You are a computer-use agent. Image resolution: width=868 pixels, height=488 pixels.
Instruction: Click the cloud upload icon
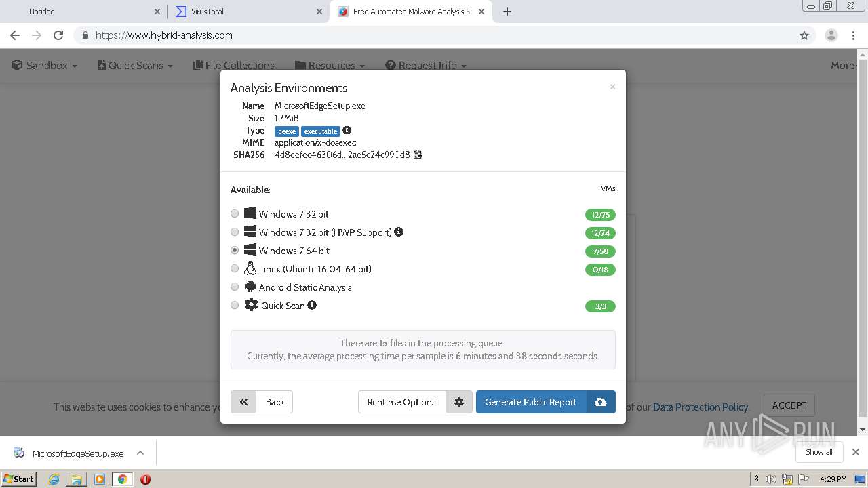(601, 402)
